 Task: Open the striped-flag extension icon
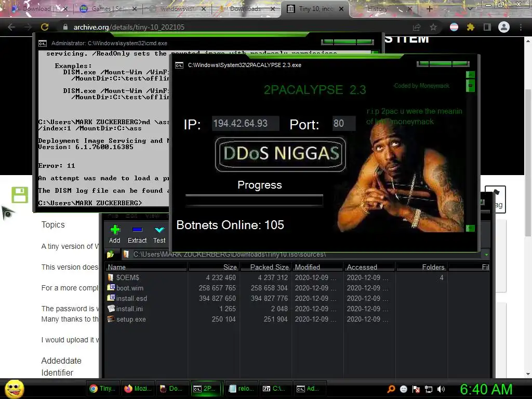[x=454, y=27]
